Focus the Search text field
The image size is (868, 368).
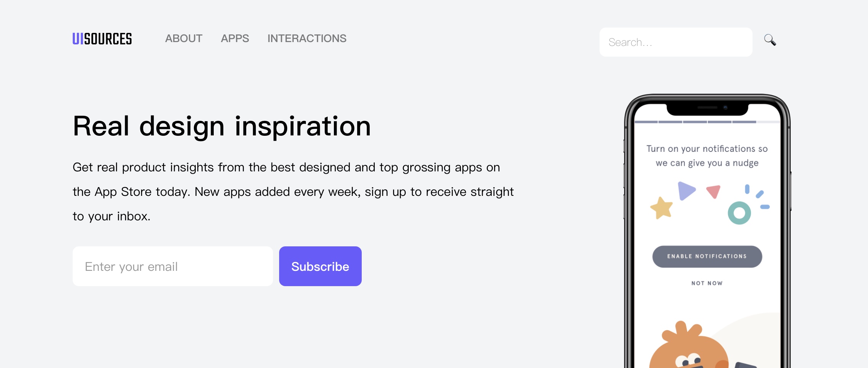point(676,42)
